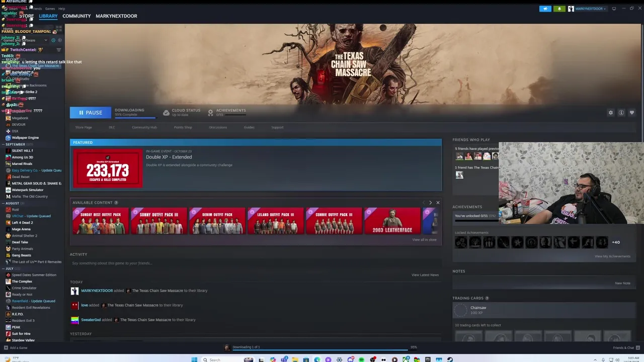Open the Support link
The image size is (644, 362).
[277, 127]
